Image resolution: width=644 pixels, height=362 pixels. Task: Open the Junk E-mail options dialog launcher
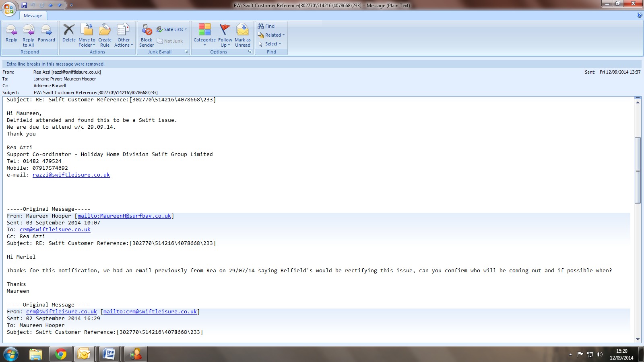pyautogui.click(x=186, y=51)
